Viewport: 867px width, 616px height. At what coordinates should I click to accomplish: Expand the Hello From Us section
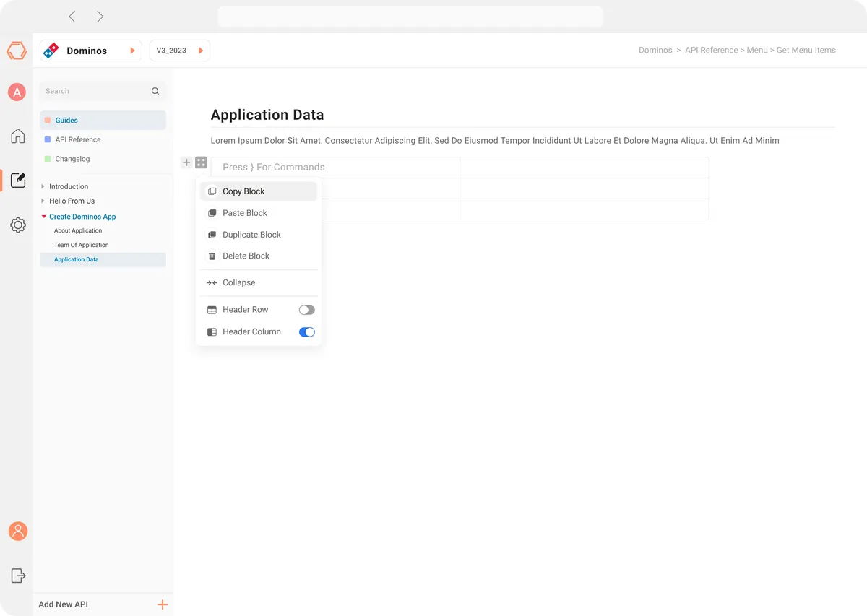tap(43, 201)
